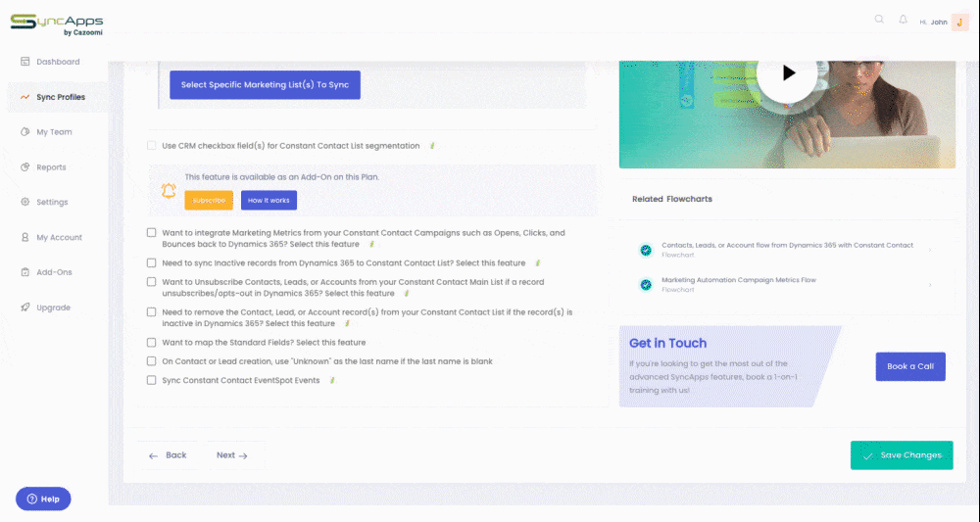
Task: Click the info icon beside EventSpot Events option
Action: pyautogui.click(x=332, y=380)
